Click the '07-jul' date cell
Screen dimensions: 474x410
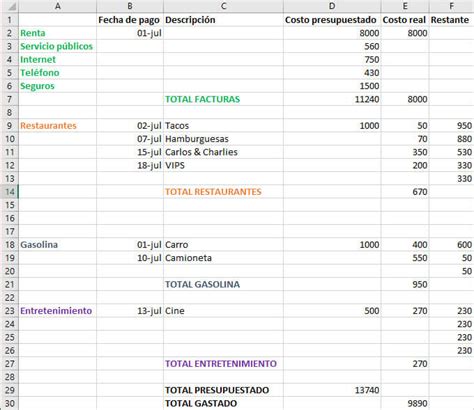point(130,139)
